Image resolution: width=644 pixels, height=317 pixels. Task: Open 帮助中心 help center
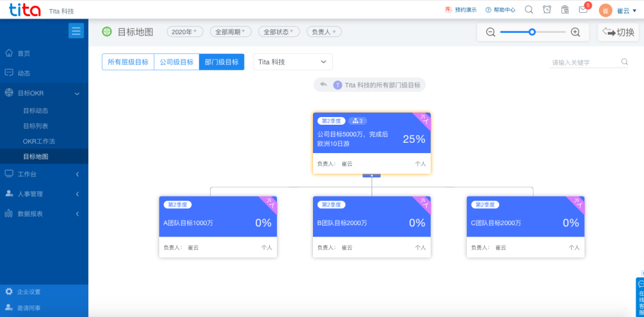[500, 10]
